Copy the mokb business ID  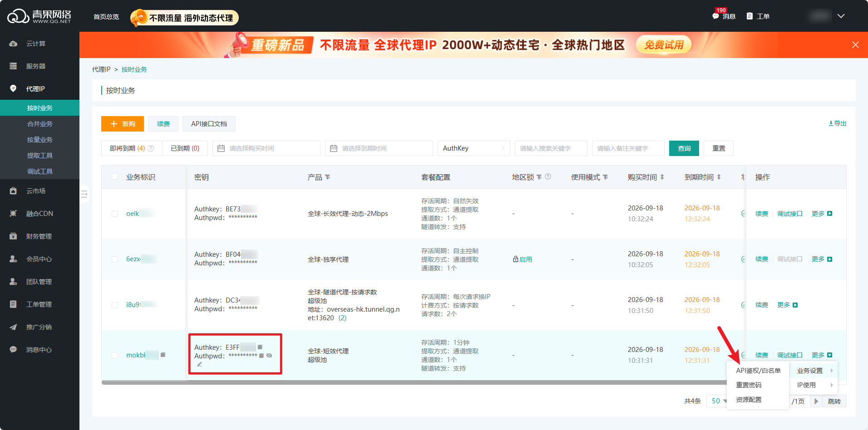click(163, 355)
